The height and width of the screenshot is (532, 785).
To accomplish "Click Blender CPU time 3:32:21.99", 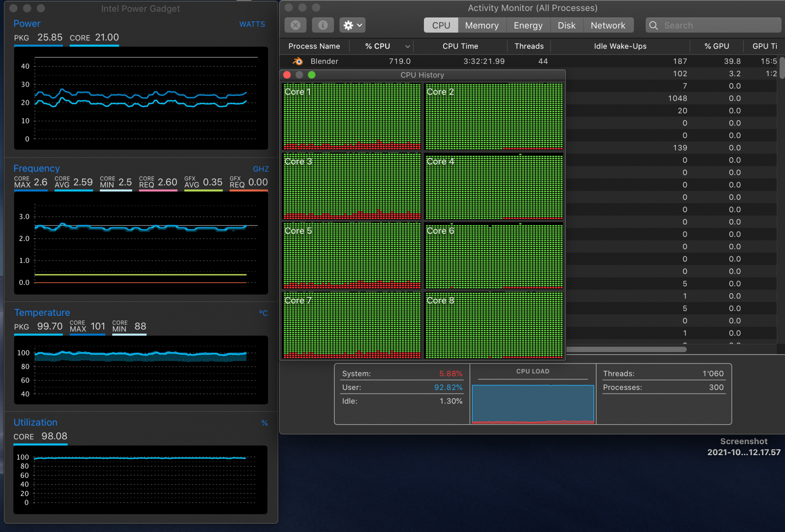I will (484, 61).
